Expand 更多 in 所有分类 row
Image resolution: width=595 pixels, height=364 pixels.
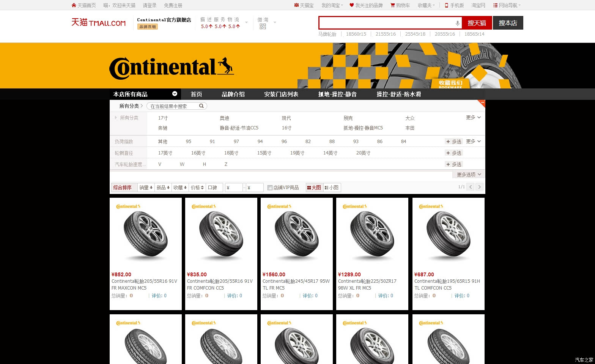473,118
